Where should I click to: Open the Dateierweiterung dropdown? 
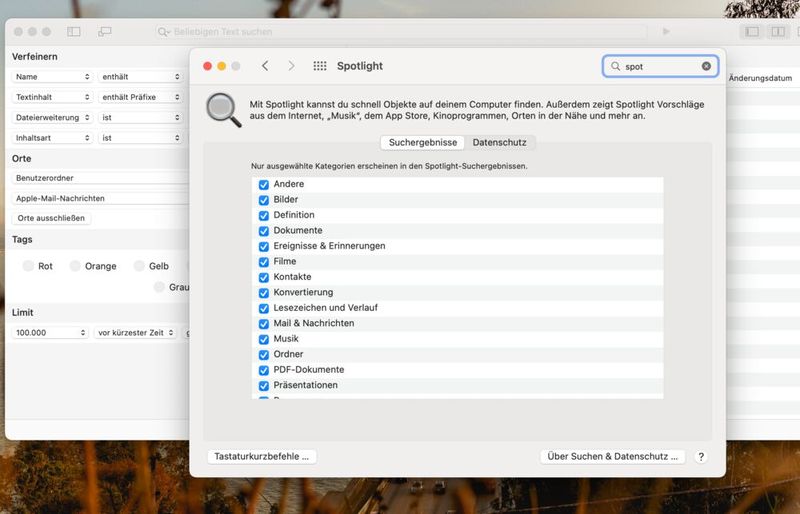52,117
